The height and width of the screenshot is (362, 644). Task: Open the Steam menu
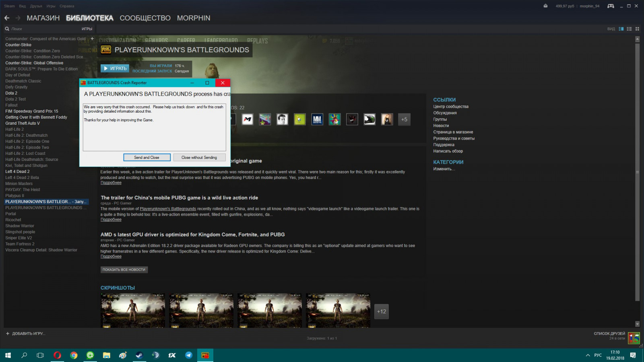point(9,6)
